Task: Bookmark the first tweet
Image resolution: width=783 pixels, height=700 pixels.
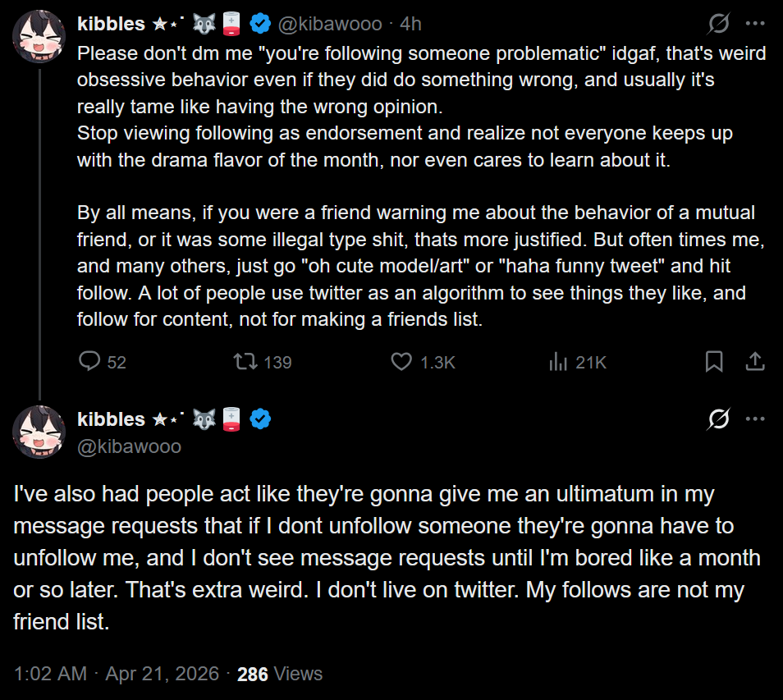Action: point(714,361)
